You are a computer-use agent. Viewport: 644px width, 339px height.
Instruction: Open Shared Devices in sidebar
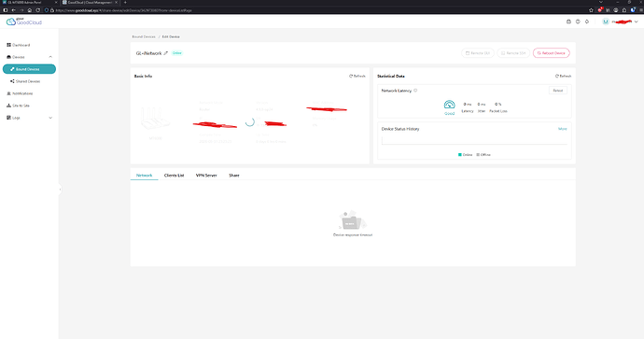click(x=25, y=81)
